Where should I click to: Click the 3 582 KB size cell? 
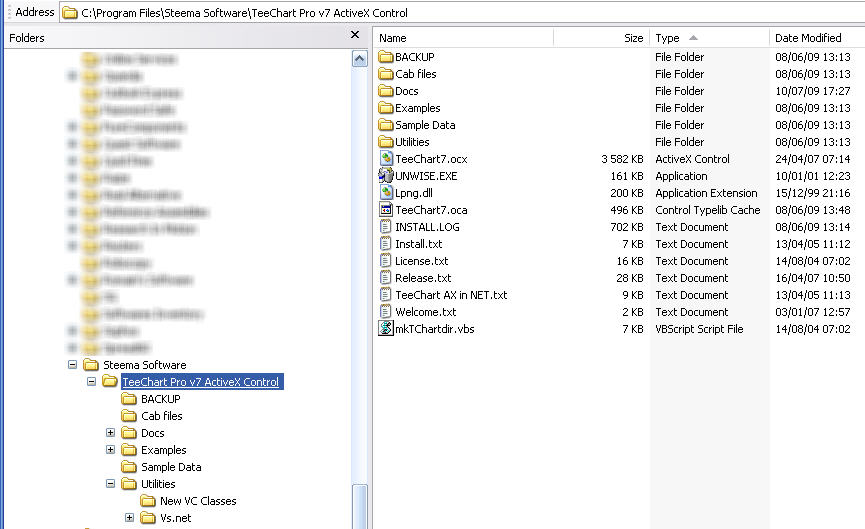(x=622, y=159)
